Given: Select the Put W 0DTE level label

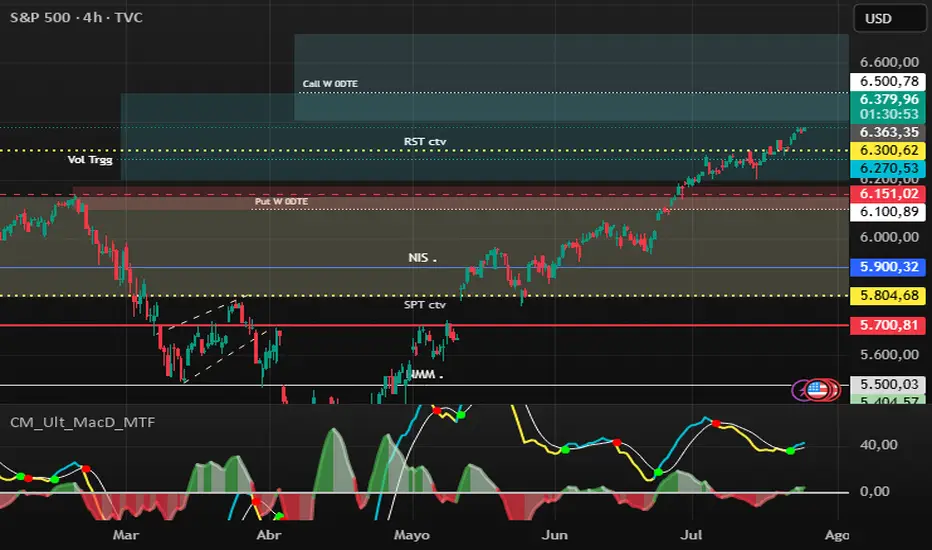Looking at the screenshot, I should 281,202.
